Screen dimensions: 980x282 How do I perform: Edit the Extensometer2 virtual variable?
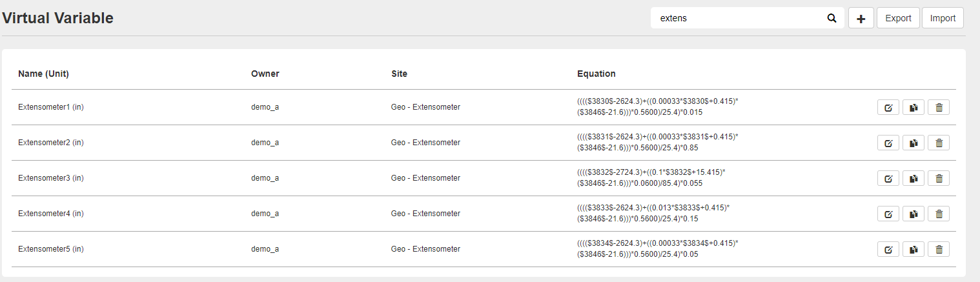[888, 143]
